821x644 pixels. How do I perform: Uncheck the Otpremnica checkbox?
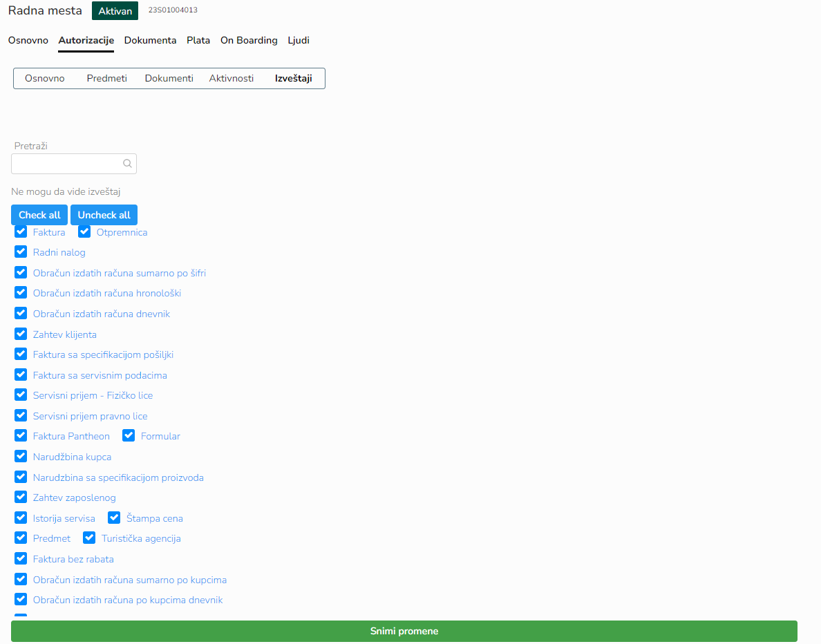coord(84,231)
